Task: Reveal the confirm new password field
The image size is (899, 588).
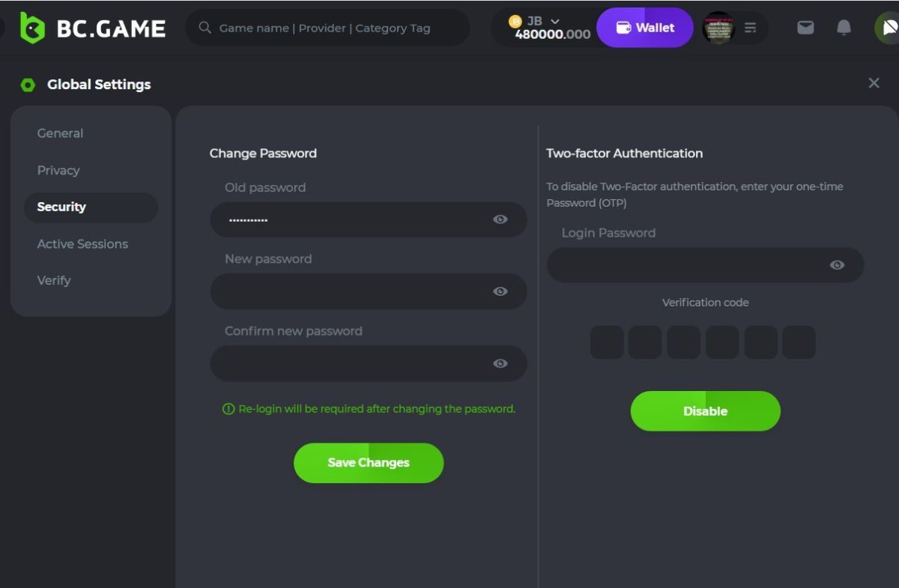Action: [500, 363]
